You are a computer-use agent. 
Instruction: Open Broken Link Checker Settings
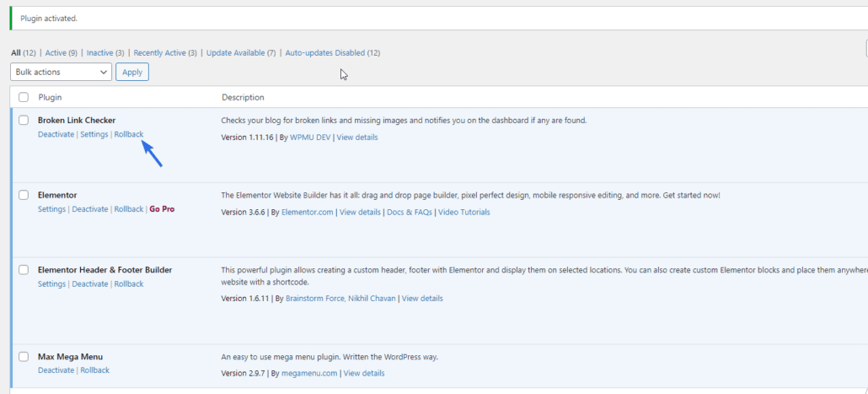pyautogui.click(x=94, y=135)
